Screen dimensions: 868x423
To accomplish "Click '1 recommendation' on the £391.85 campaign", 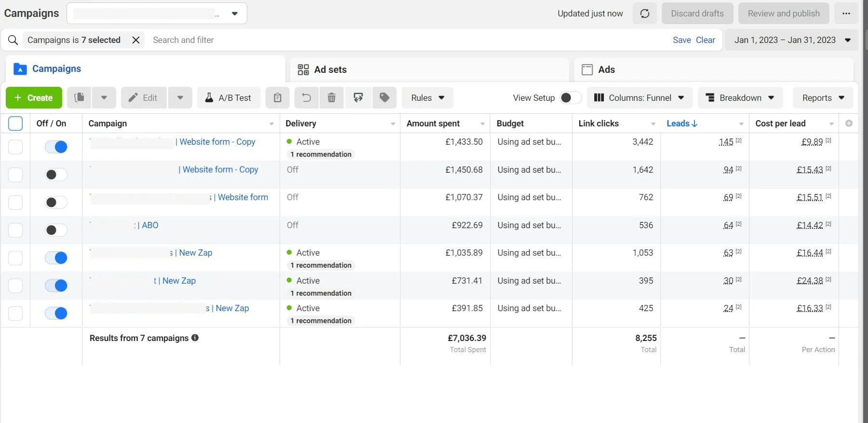I will click(321, 321).
